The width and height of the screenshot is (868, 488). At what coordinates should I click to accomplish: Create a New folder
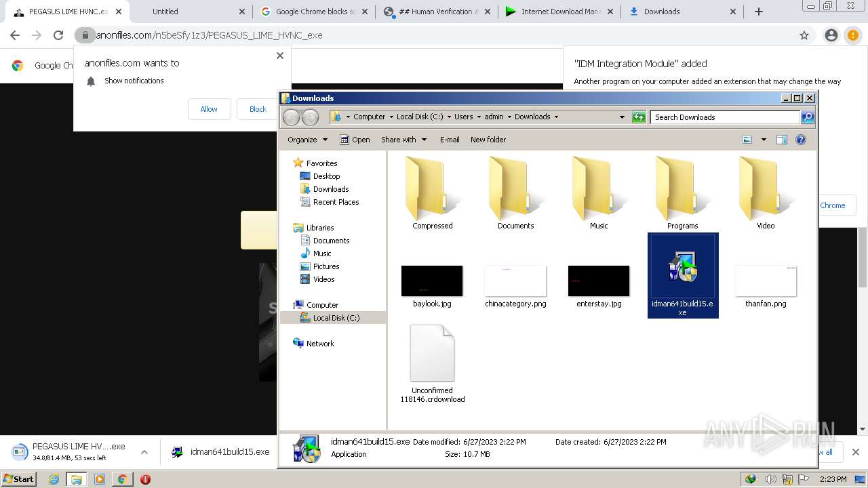click(488, 140)
